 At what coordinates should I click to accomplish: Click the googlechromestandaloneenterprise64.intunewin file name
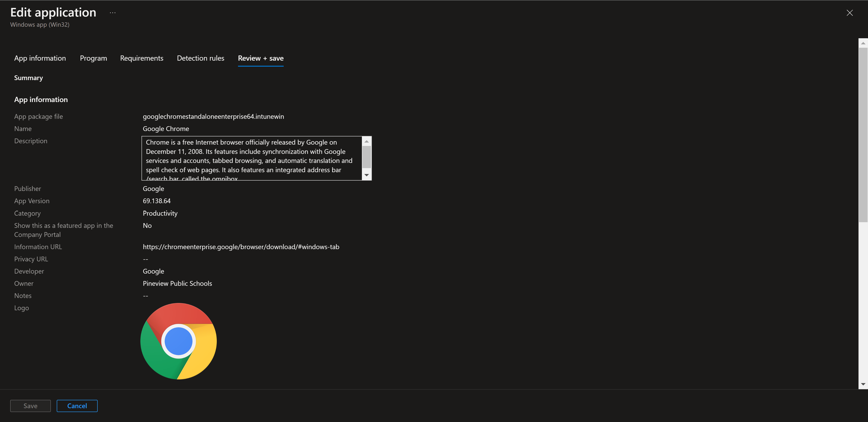coord(213,116)
